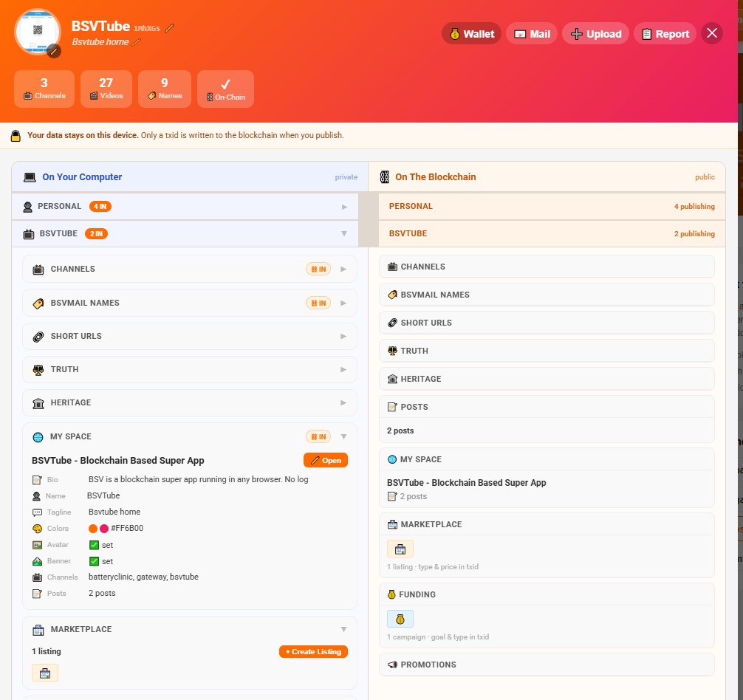
Task: Click the pink color swatch in Colors row
Action: 104,529
